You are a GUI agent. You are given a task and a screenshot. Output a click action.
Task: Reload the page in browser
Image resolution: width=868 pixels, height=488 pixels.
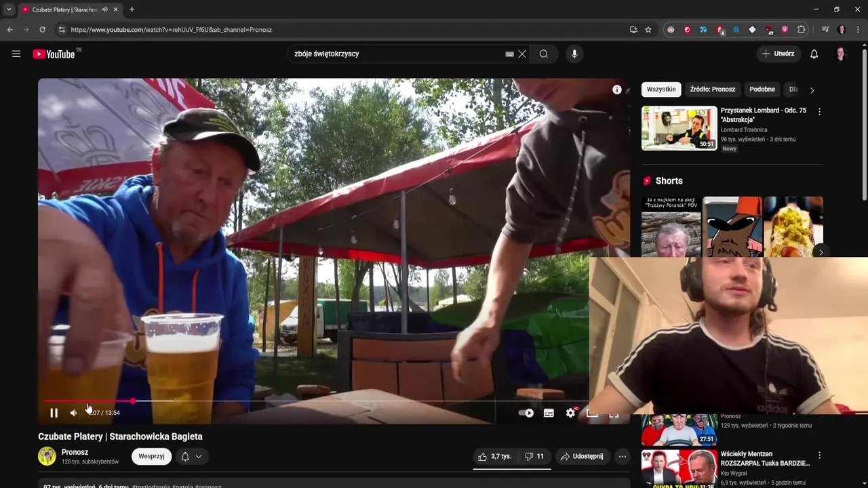coord(42,30)
